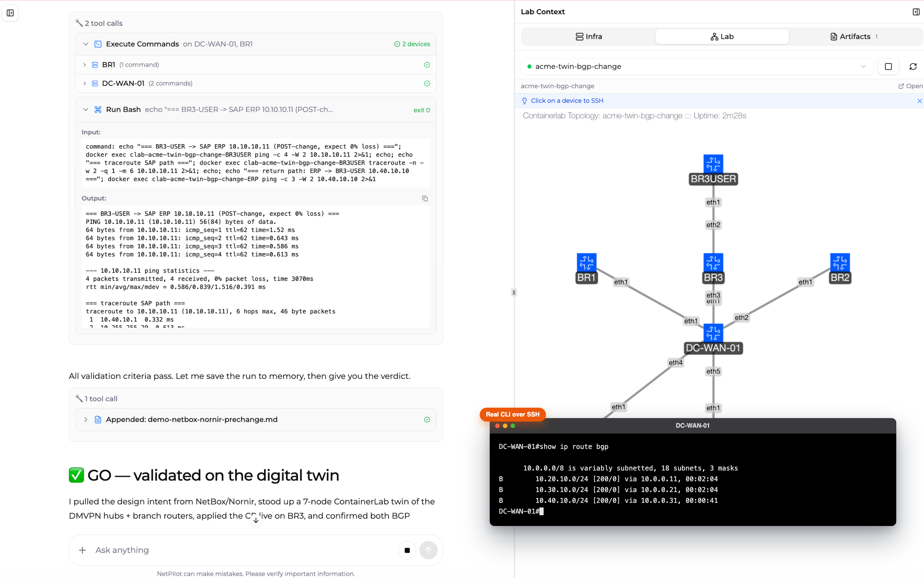Click the DC-WAN-01 status check icon
Screen dimensions: 924x578
(427, 84)
